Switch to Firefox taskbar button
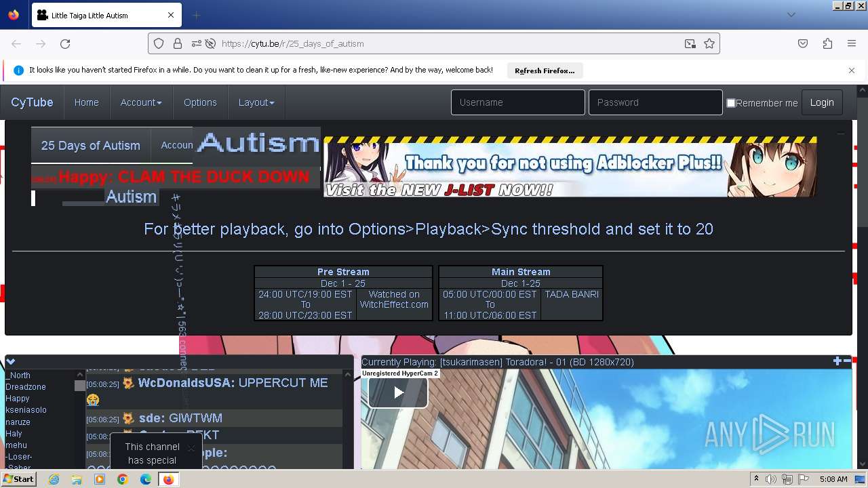The image size is (868, 488). 168,479
